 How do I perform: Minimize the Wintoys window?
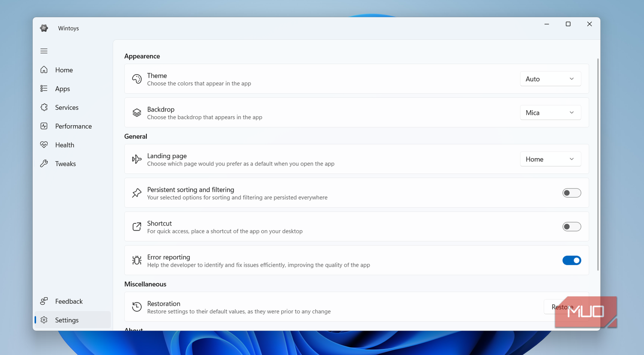click(x=547, y=24)
